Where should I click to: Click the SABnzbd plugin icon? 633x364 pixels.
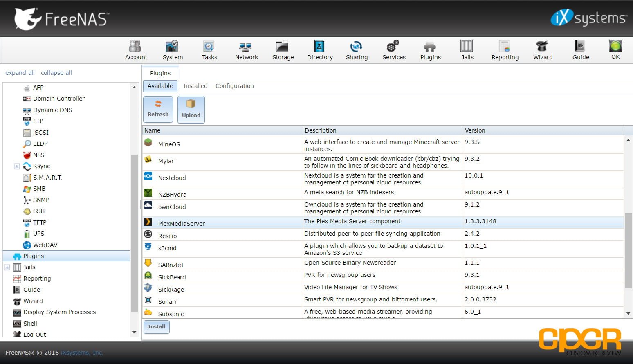pyautogui.click(x=148, y=263)
